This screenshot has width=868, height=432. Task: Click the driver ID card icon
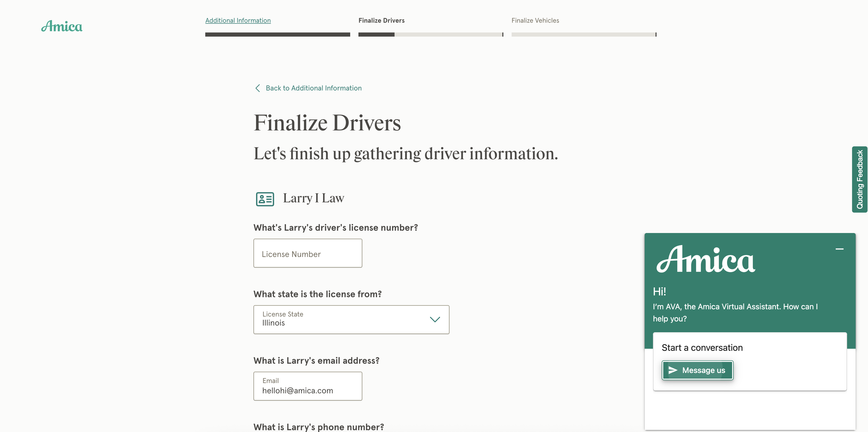(x=265, y=199)
